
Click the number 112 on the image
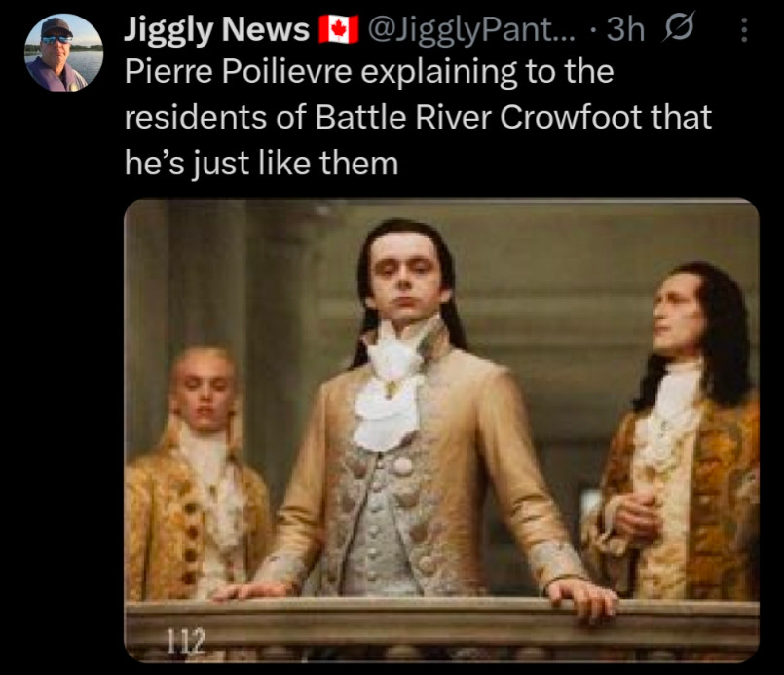click(x=185, y=641)
